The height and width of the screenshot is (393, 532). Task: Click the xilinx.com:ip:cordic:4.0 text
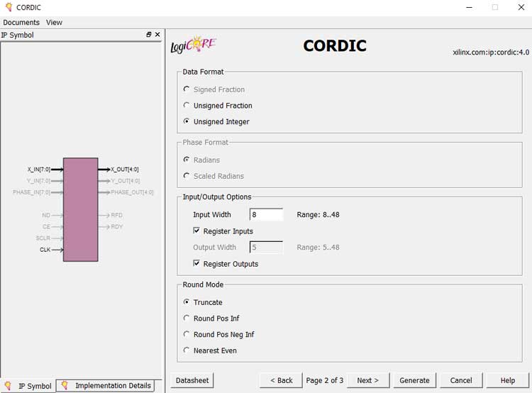click(x=491, y=52)
